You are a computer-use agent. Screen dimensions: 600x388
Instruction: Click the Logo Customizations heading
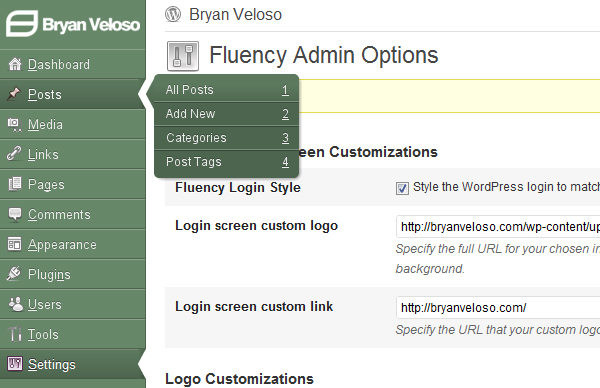pyautogui.click(x=239, y=378)
